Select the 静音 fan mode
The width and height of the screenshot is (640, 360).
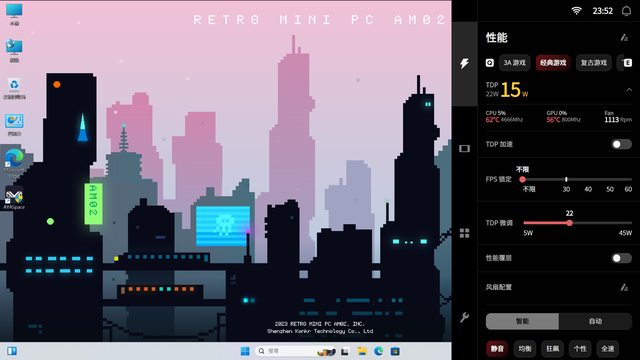click(x=497, y=349)
